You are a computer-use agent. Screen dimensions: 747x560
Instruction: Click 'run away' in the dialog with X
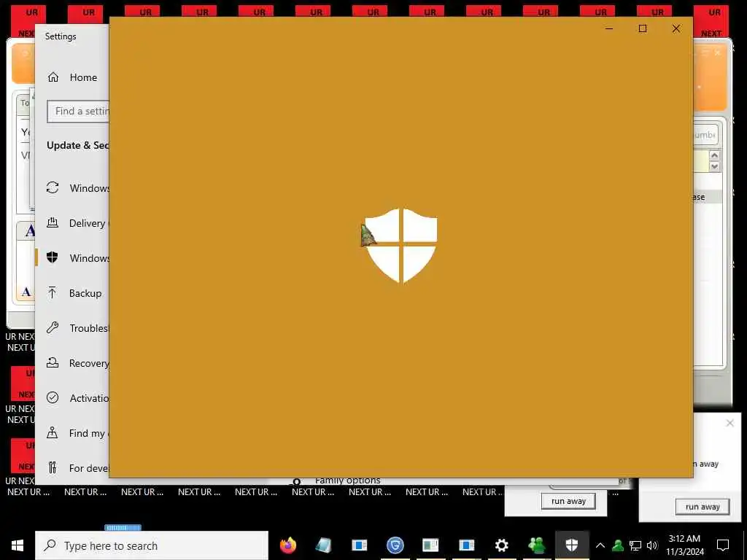click(x=703, y=507)
